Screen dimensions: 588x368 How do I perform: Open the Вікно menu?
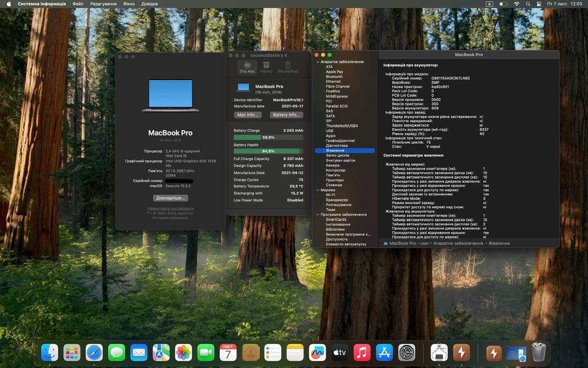pyautogui.click(x=129, y=4)
